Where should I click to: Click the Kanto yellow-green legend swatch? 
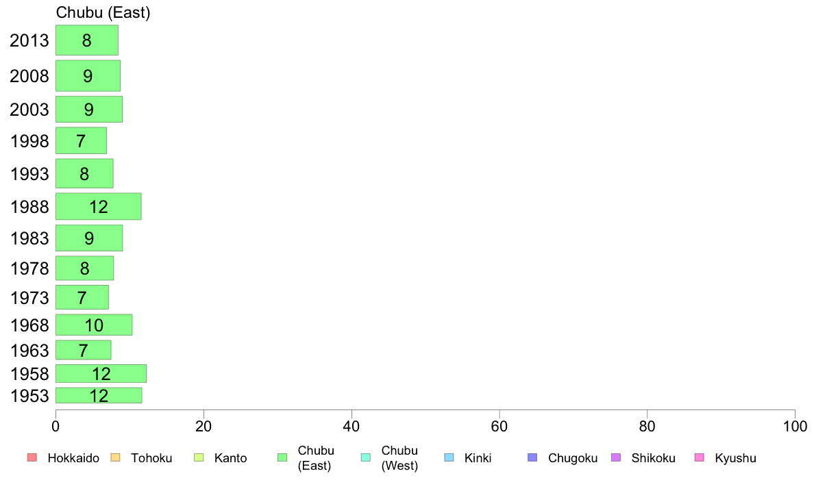(x=199, y=457)
